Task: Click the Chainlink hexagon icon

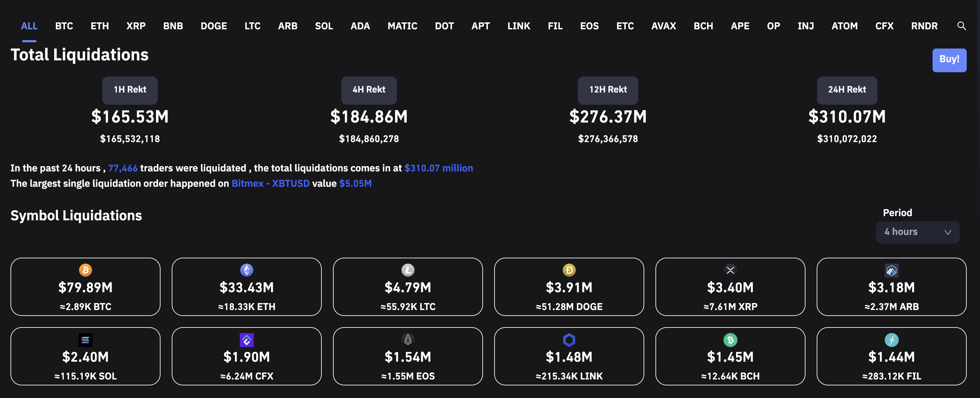Action: [569, 340]
